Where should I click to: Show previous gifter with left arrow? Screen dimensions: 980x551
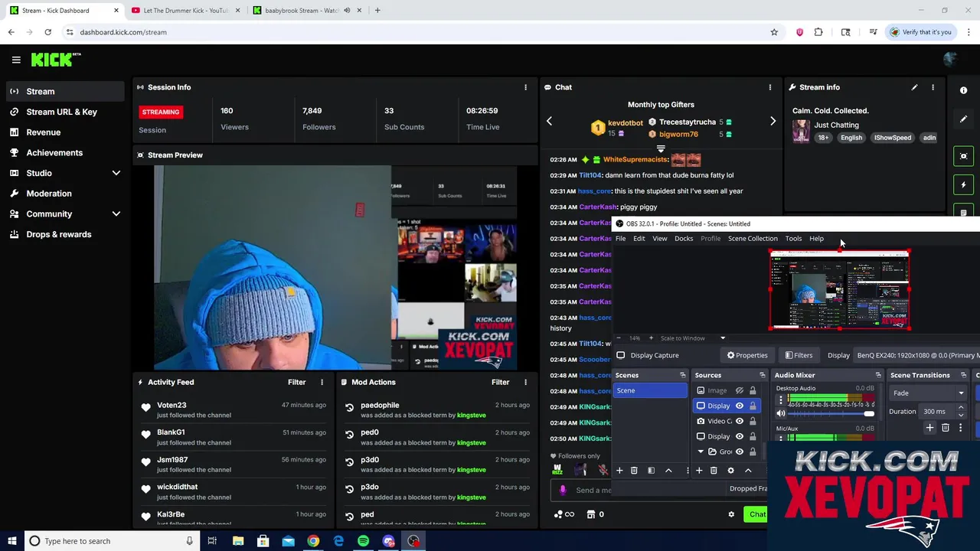(549, 121)
